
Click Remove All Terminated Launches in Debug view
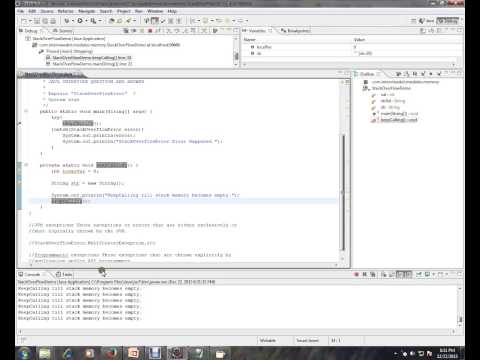(x=126, y=31)
